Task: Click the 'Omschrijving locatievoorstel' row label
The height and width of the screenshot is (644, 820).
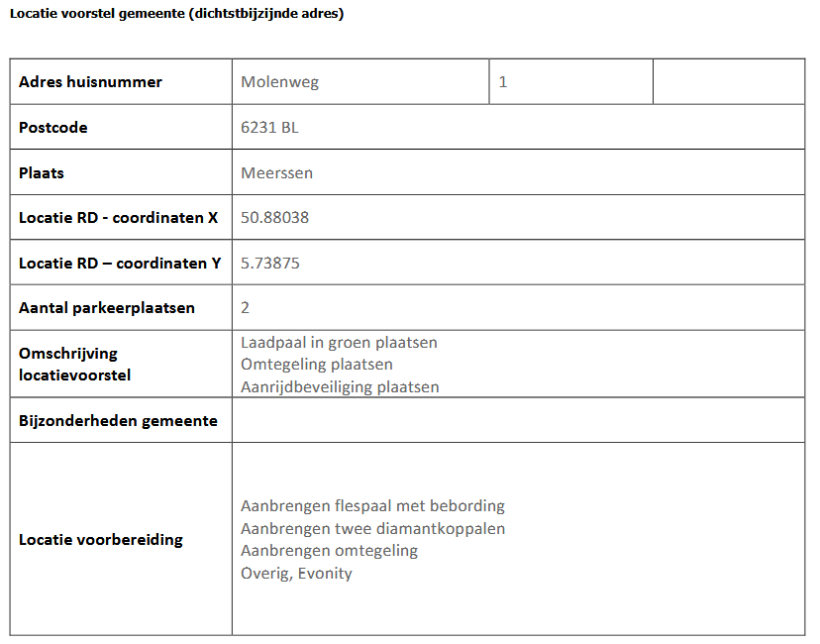Action: click(x=74, y=364)
